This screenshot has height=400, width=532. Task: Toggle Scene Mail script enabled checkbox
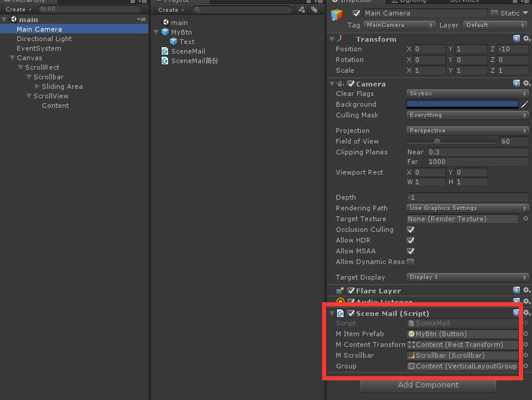[351, 313]
